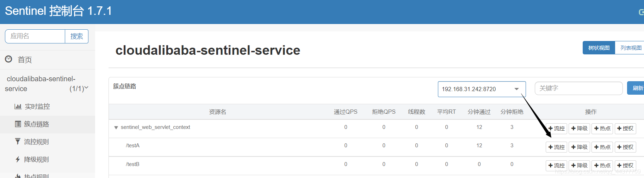The width and height of the screenshot is (644, 178).
Task: Open machine dropdown 192.168.31.242:8720
Action: point(482,89)
